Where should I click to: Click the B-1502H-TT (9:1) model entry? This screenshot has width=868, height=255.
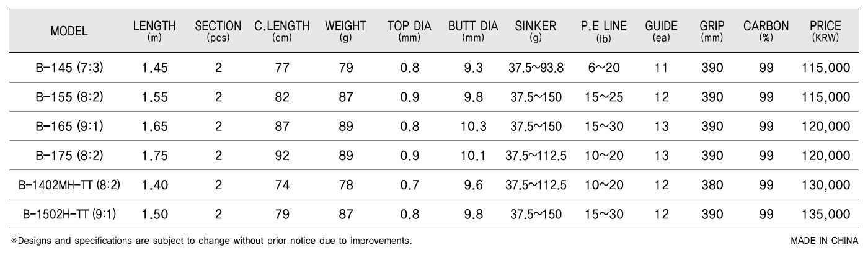pos(69,213)
